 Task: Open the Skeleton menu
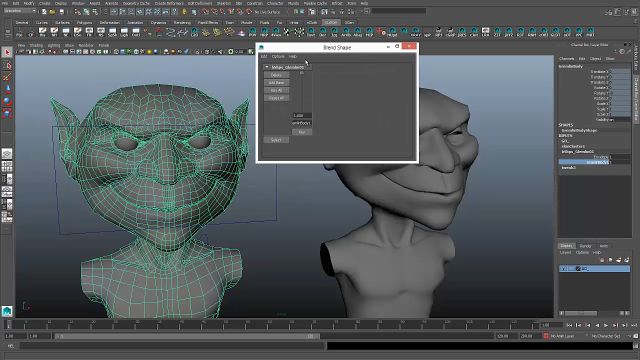[x=223, y=3]
